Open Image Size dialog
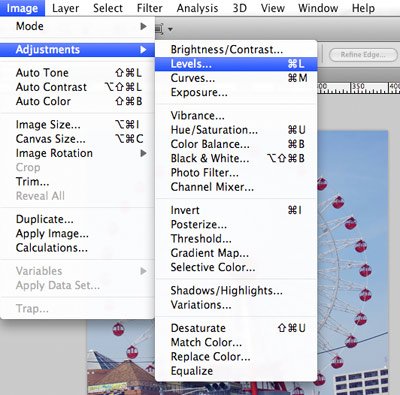Screen dimensions: 400x395 pyautogui.click(x=77, y=125)
